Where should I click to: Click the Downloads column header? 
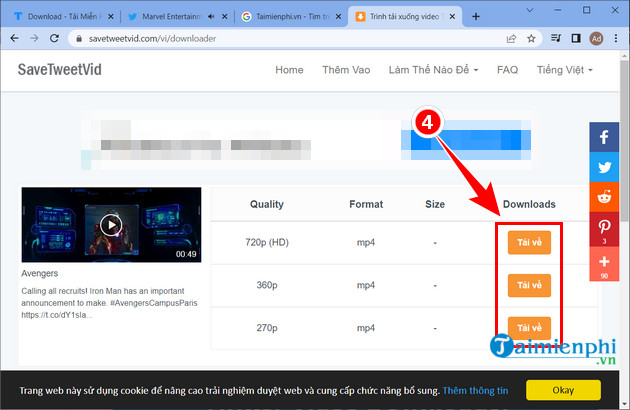(x=529, y=204)
